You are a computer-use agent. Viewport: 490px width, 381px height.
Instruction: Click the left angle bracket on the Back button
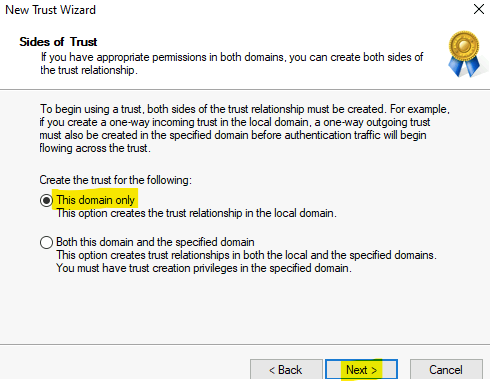272,370
